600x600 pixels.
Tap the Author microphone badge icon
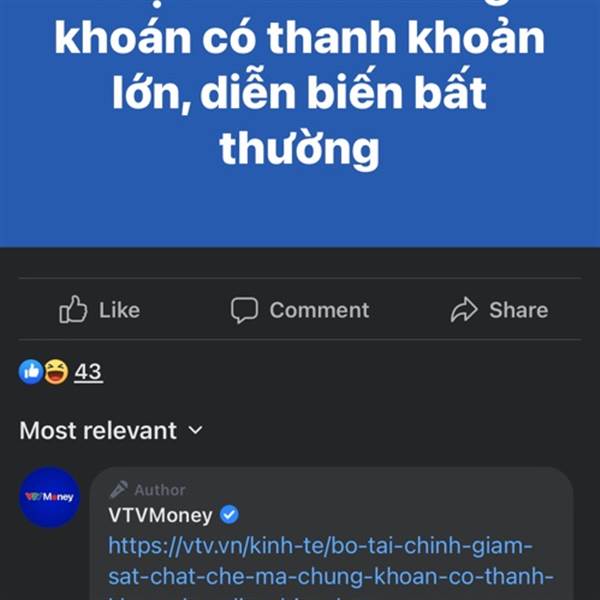pyautogui.click(x=118, y=490)
